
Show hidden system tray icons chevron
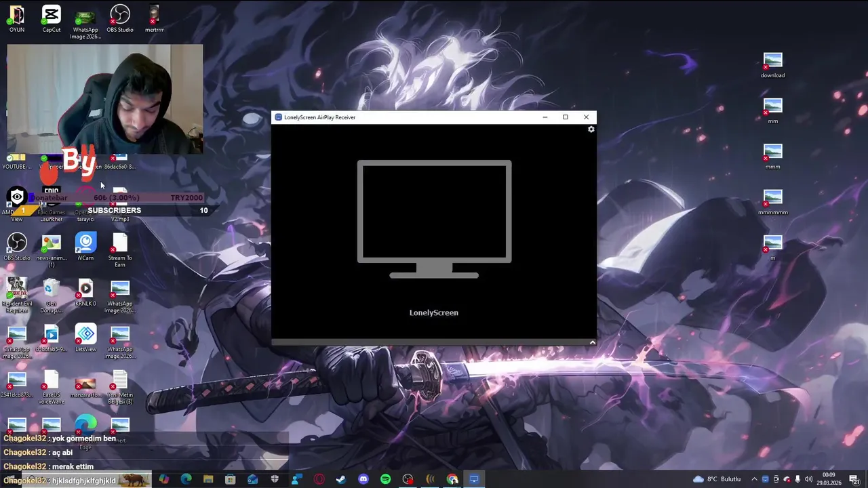pyautogui.click(x=754, y=479)
